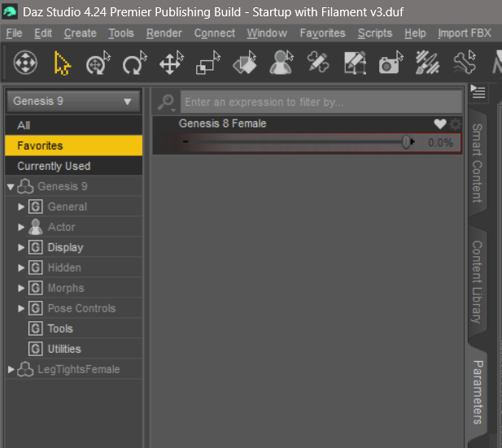Image resolution: width=502 pixels, height=448 pixels.
Task: Click the minus button on the Genesis 8 Female slider
Action: pos(186,141)
